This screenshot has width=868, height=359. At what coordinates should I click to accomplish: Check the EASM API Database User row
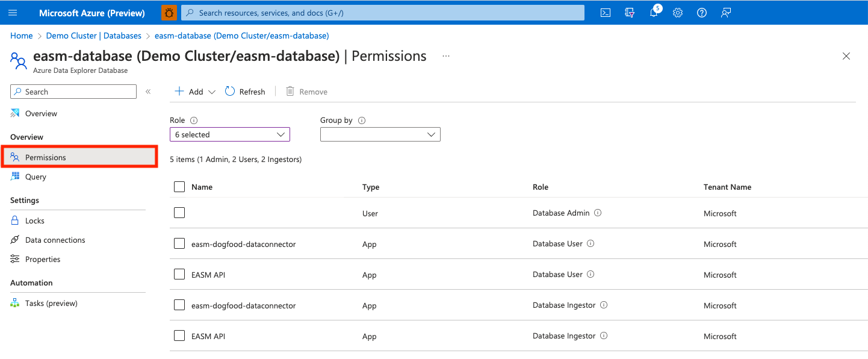(x=179, y=274)
